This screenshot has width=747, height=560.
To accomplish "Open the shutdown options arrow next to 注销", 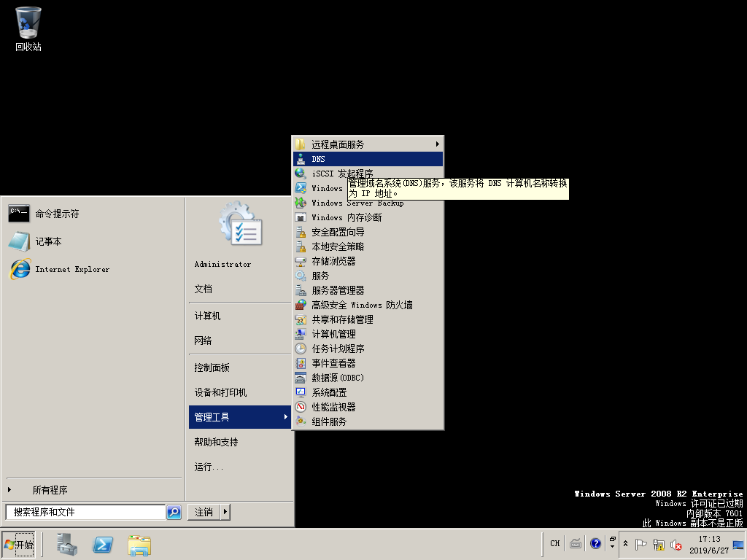I will [225, 512].
